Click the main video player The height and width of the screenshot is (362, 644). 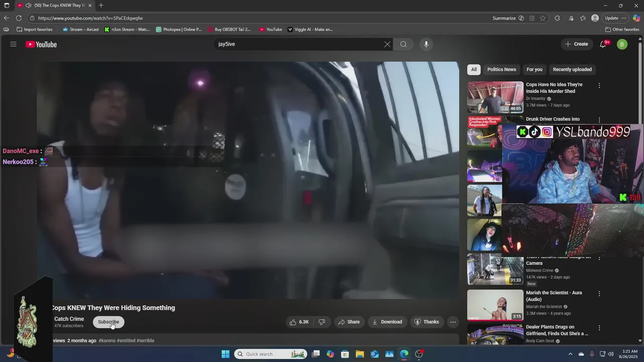[x=248, y=180]
